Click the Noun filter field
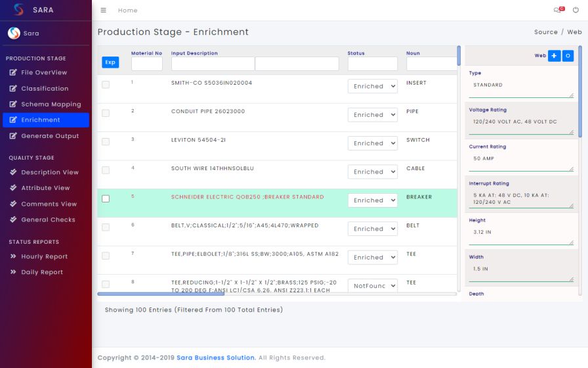 tap(431, 64)
